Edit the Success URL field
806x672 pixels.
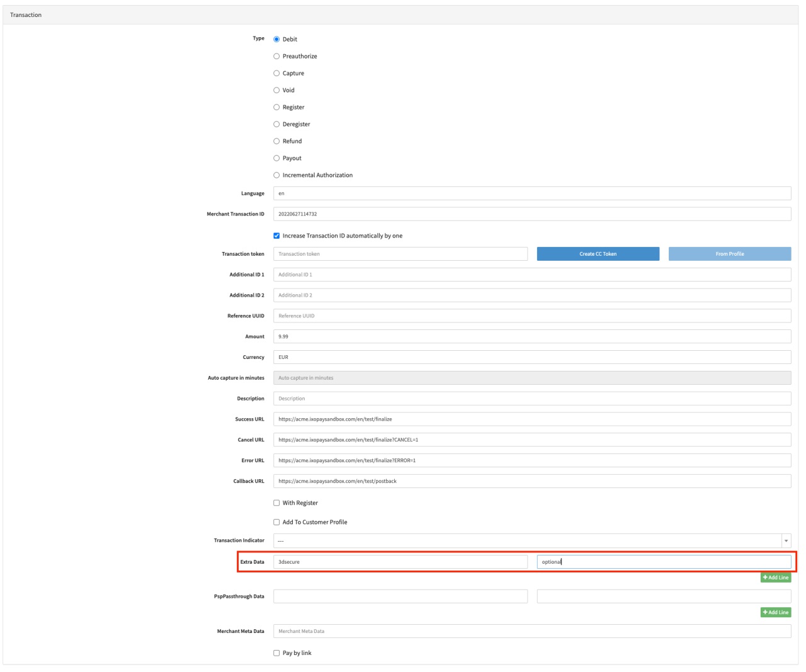tap(532, 419)
